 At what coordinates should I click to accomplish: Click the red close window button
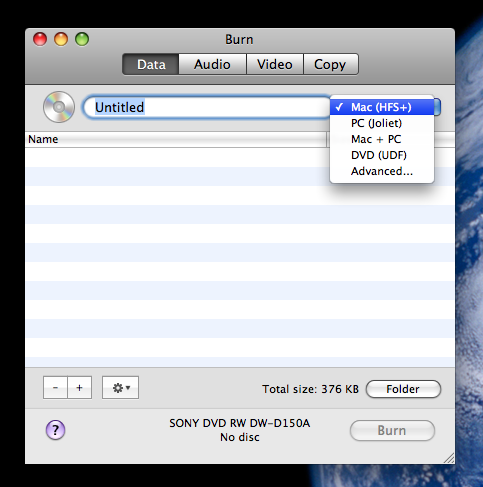click(40, 39)
